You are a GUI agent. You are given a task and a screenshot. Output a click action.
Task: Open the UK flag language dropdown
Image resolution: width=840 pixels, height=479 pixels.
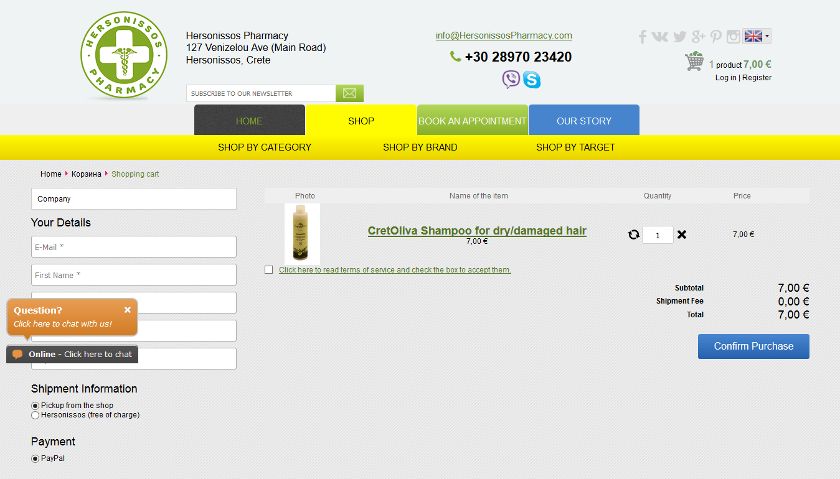[757, 36]
